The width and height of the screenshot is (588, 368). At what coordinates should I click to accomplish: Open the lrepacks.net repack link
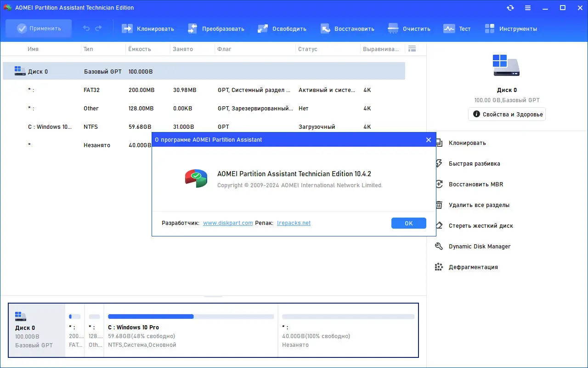pyautogui.click(x=294, y=223)
